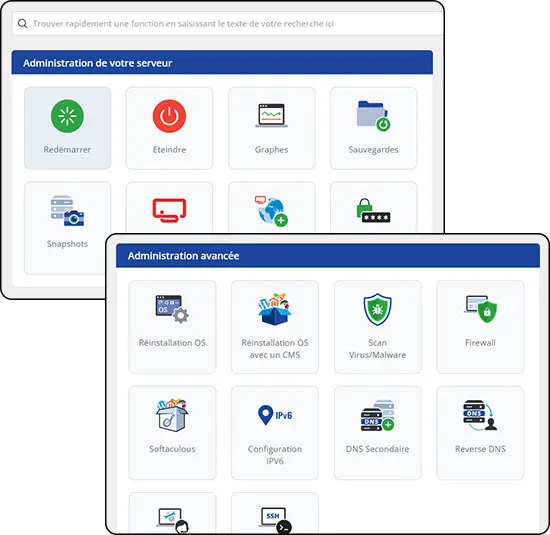This screenshot has width=550, height=535.
Task: Launch the Softaculous box icon
Action: [172, 415]
